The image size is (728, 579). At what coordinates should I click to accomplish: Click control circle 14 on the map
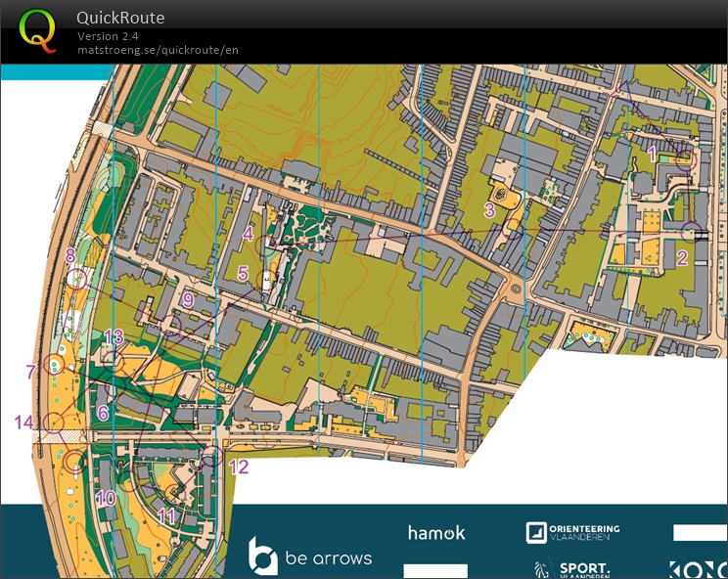click(x=54, y=423)
